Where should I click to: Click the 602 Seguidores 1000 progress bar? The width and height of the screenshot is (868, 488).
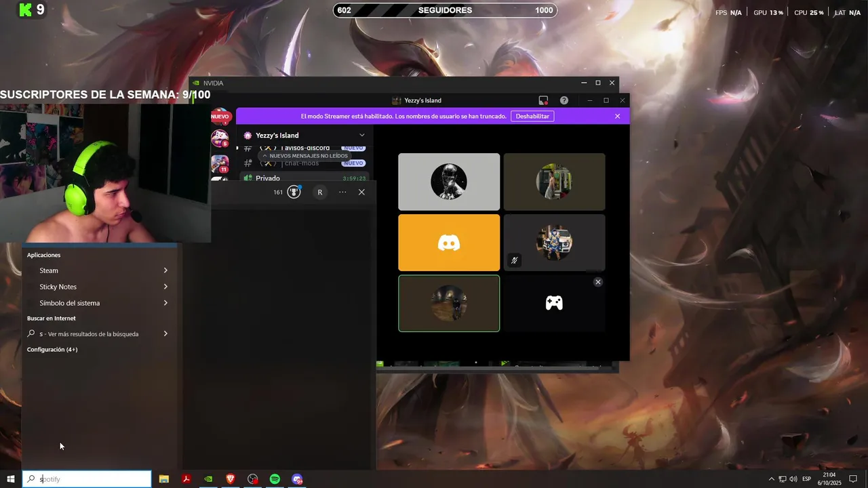pyautogui.click(x=445, y=10)
